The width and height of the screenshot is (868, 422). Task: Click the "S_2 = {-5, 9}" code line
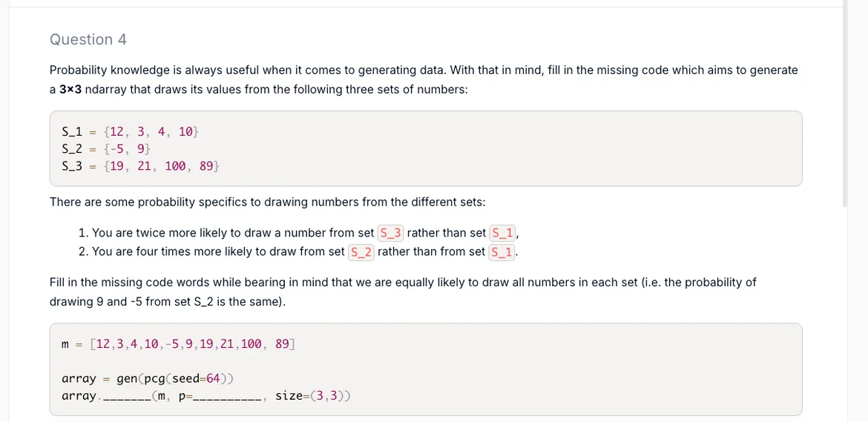click(106, 148)
